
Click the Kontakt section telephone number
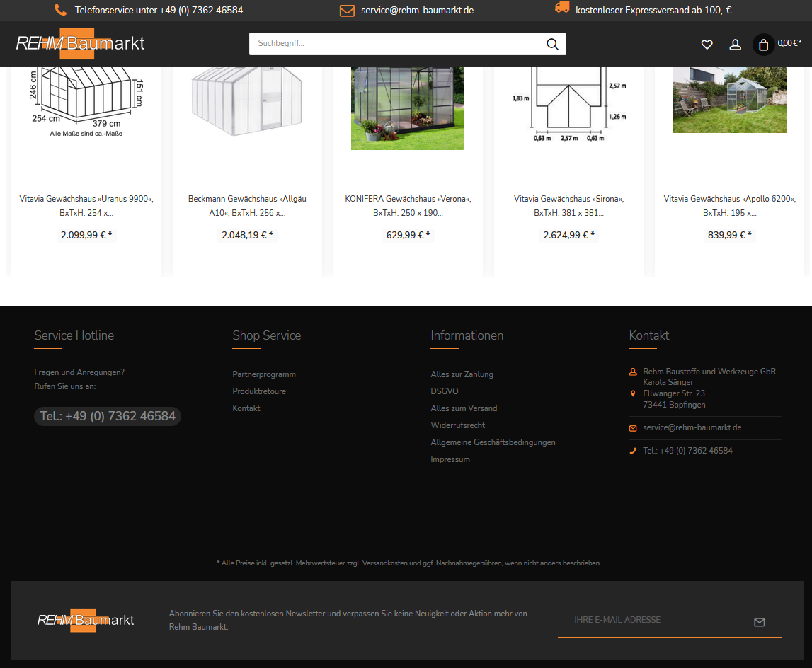click(687, 451)
